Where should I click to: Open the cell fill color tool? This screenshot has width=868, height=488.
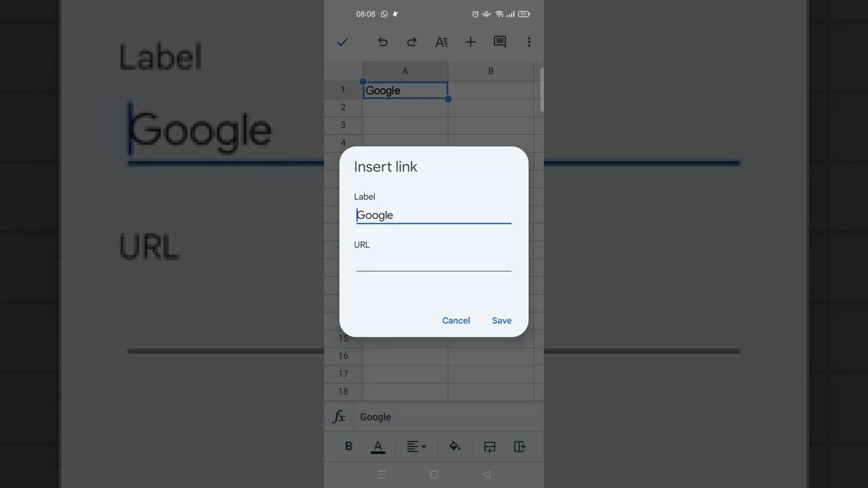coord(454,446)
